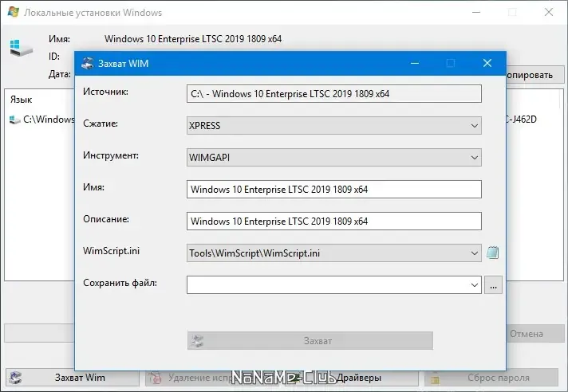Click the Язык column header
Image resolution: width=568 pixels, height=392 pixels.
21,100
